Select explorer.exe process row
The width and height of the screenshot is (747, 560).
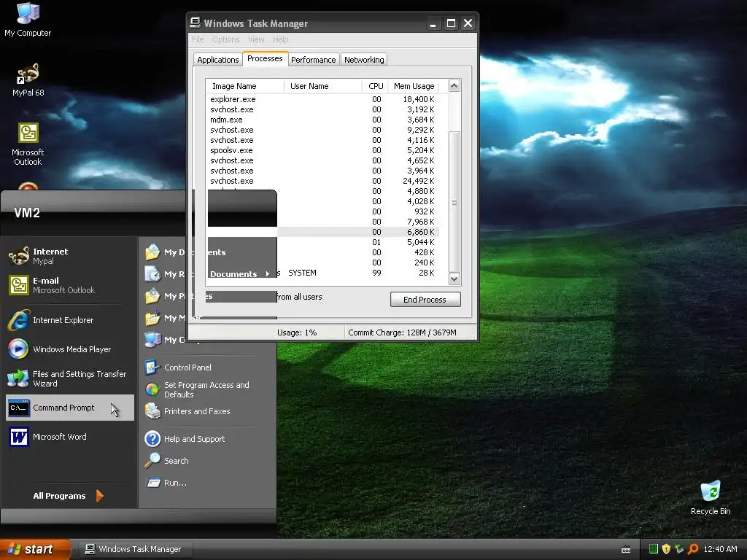[322, 99]
